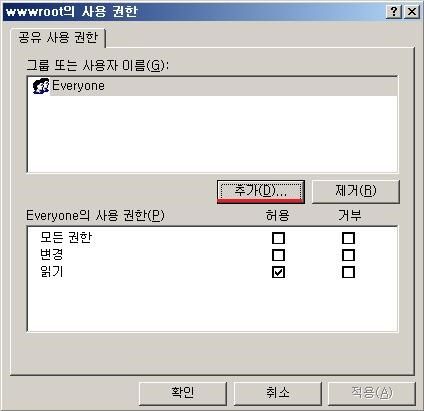Select the 공유 사용 권한 tab
The image size is (424, 411).
(58, 37)
